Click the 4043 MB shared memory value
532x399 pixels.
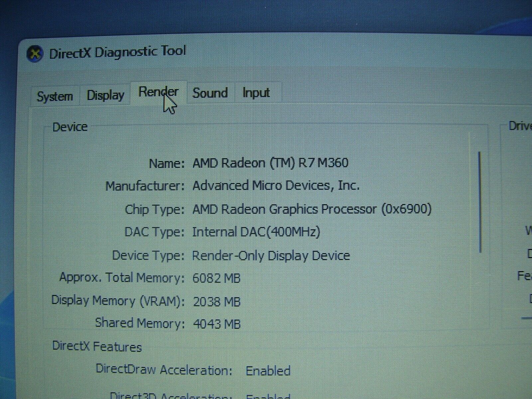coord(217,324)
